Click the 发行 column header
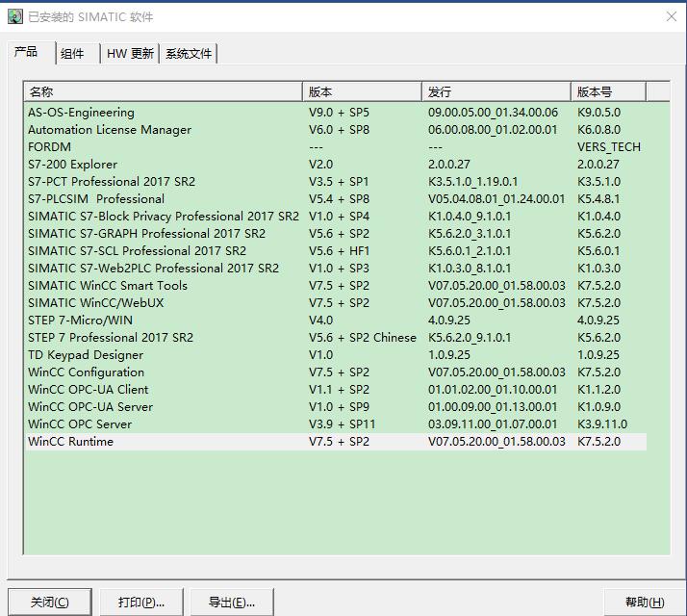Viewport: 687px width, 616px height. click(x=496, y=92)
